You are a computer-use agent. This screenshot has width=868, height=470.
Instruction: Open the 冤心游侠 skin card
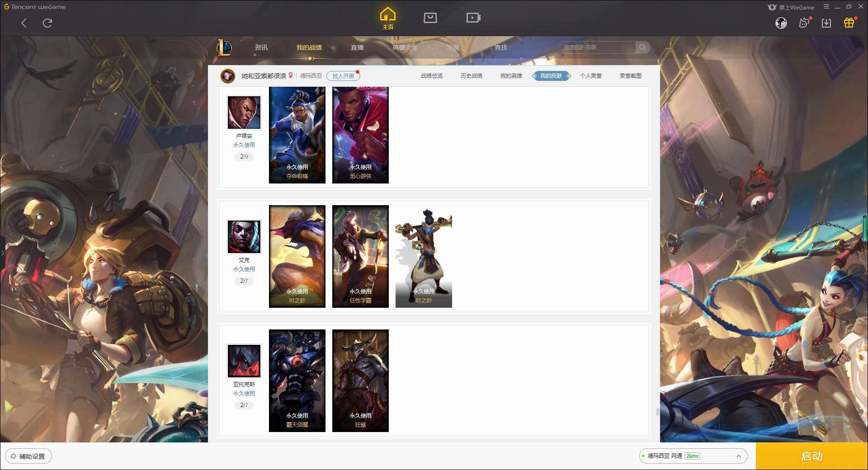(360, 135)
